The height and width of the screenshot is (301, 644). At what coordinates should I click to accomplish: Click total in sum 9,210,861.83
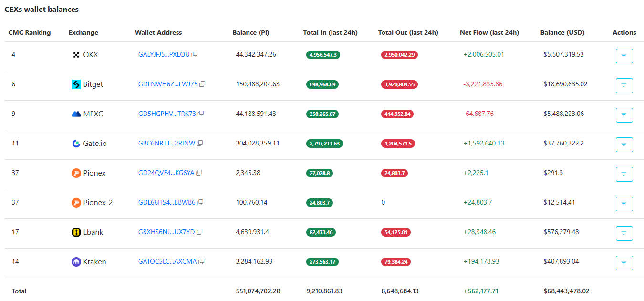click(324, 291)
